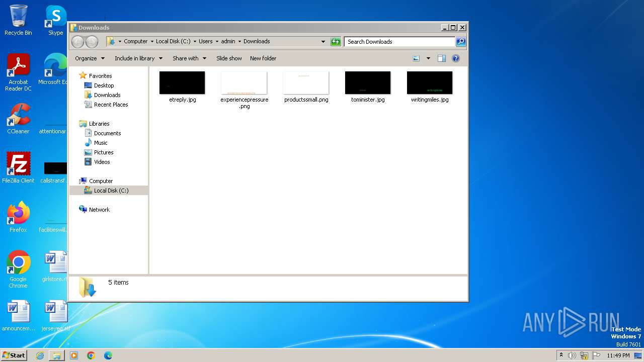Select Computer in address breadcrumb
This screenshot has height=362, width=644.
[136, 42]
